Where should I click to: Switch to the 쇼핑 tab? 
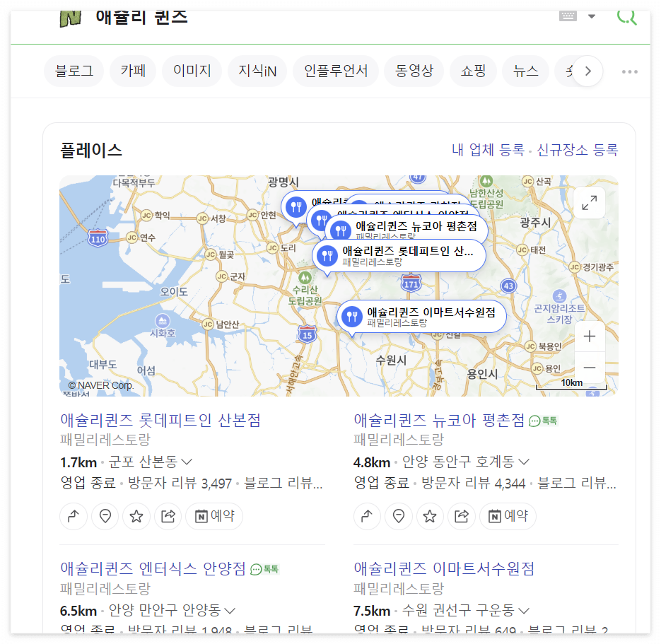pyautogui.click(x=473, y=71)
